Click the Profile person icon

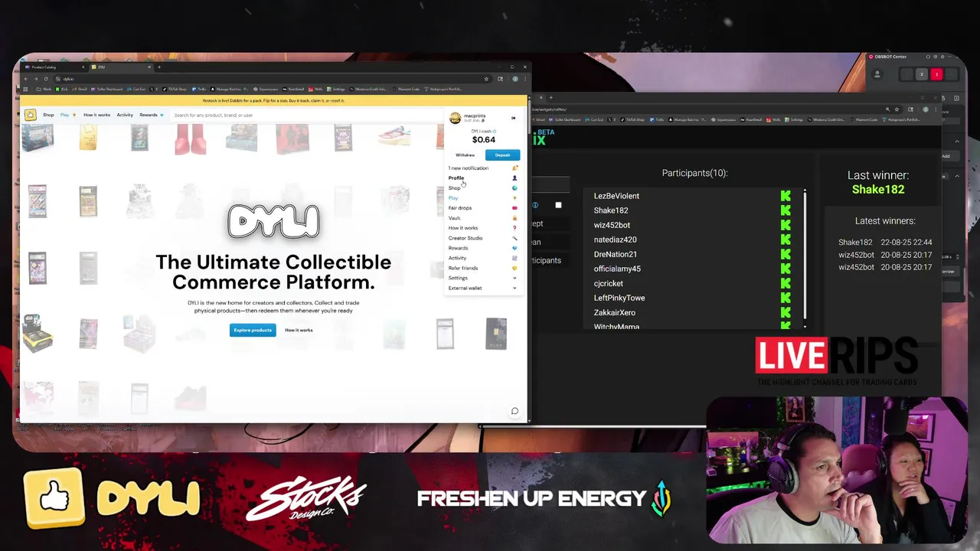pyautogui.click(x=514, y=178)
